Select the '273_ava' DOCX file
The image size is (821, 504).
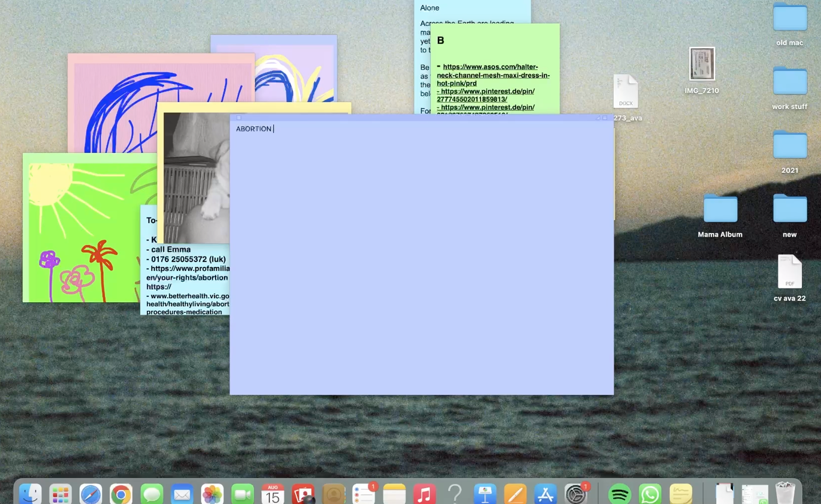click(626, 97)
